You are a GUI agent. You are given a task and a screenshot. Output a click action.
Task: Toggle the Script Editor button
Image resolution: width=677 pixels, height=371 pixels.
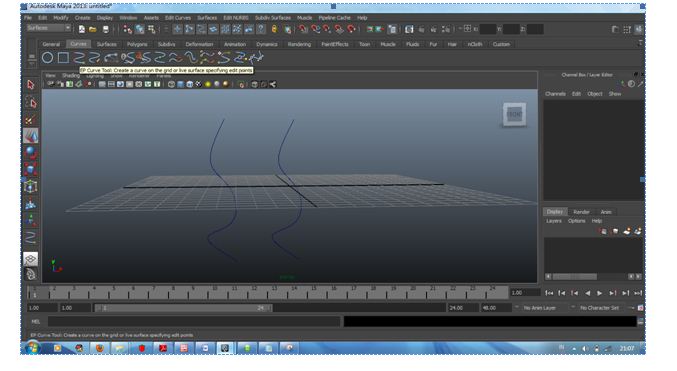pos(640,322)
